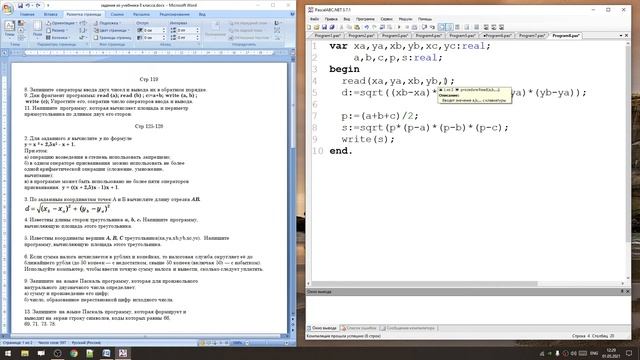Click the New file icon in PascalABC
Screen dimensions: 640x360
pos(309,27)
